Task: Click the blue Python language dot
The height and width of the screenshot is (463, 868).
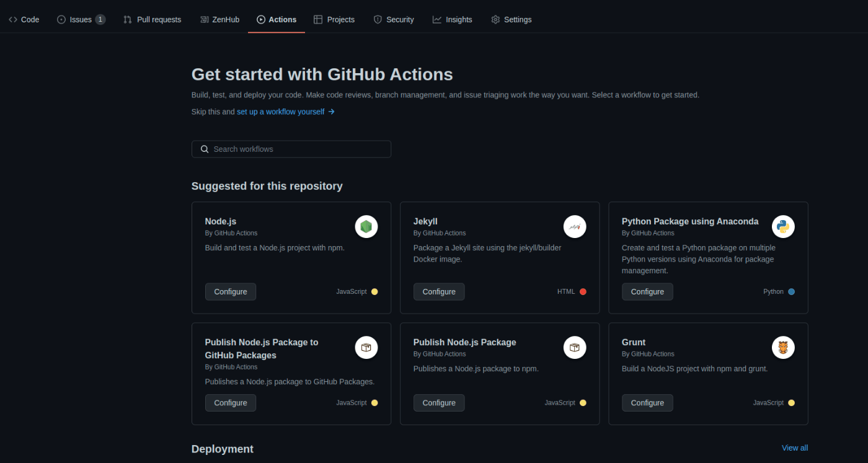Action: pos(791,292)
